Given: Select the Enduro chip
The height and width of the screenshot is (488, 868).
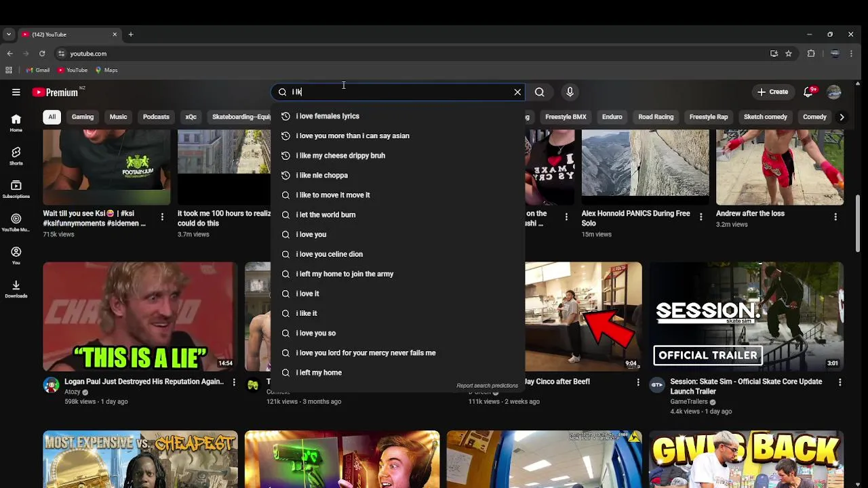Looking at the screenshot, I should pyautogui.click(x=612, y=117).
